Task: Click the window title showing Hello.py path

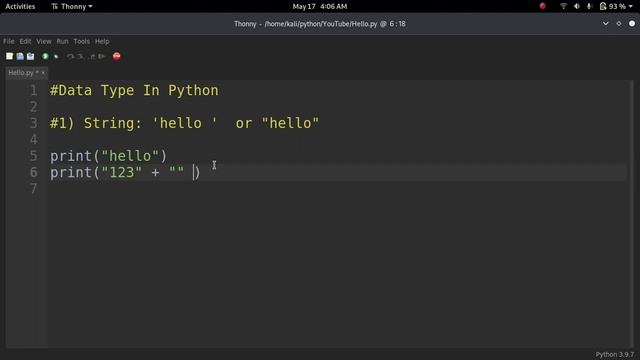Action: [x=320, y=24]
